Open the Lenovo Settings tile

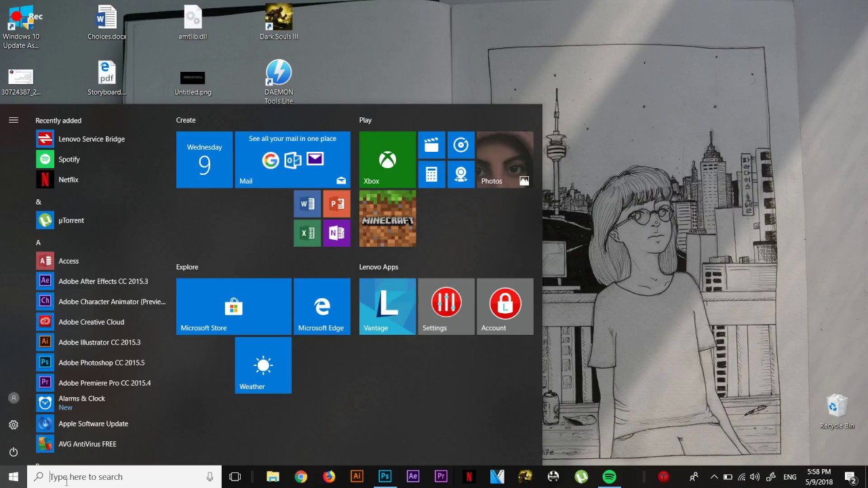(x=446, y=306)
